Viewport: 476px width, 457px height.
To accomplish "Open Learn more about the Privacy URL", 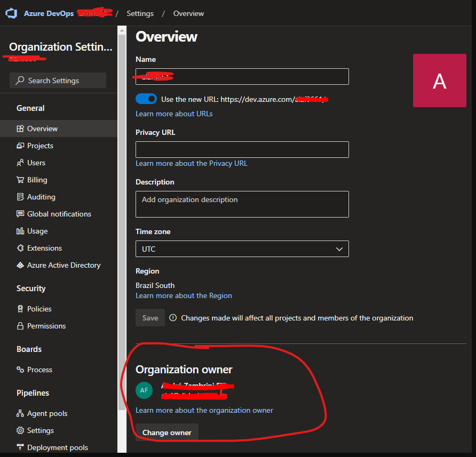I will 191,163.
